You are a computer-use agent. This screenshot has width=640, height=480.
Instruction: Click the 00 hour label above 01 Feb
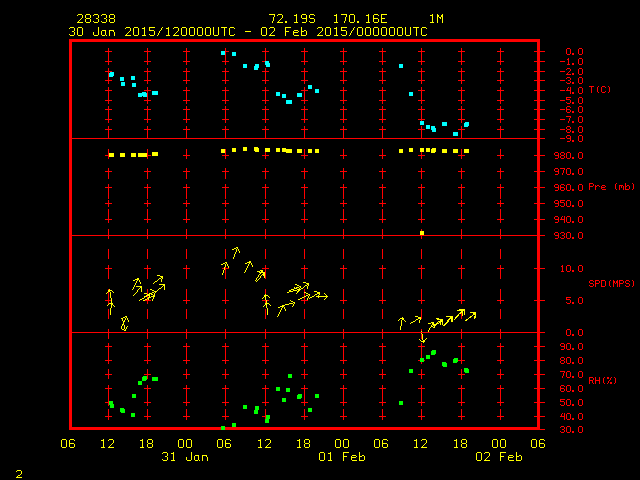pos(342,443)
